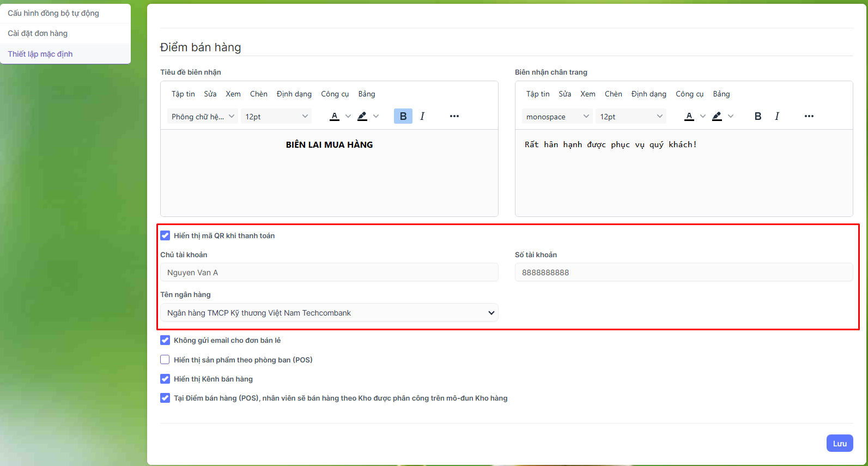Click the 'Số tài khoản' input field
This screenshot has width=868, height=466.
[683, 273]
